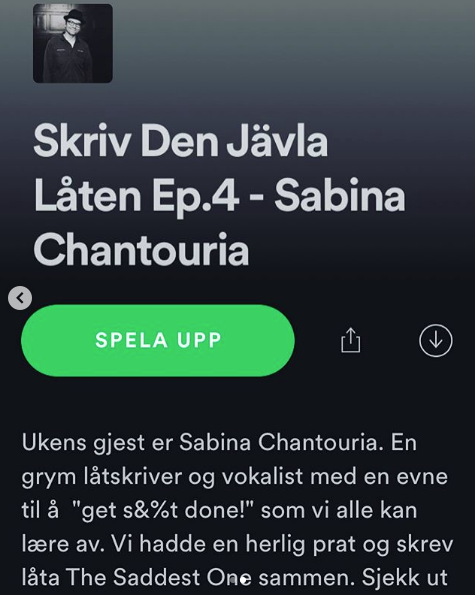Tap the "Skriv Den Jävla" title line
This screenshot has height=595, width=475.
(181, 141)
